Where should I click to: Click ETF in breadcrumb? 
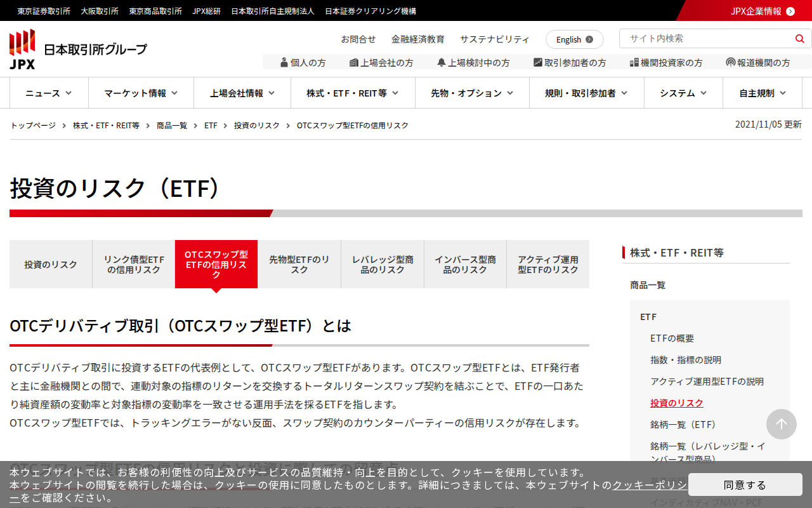pos(211,126)
